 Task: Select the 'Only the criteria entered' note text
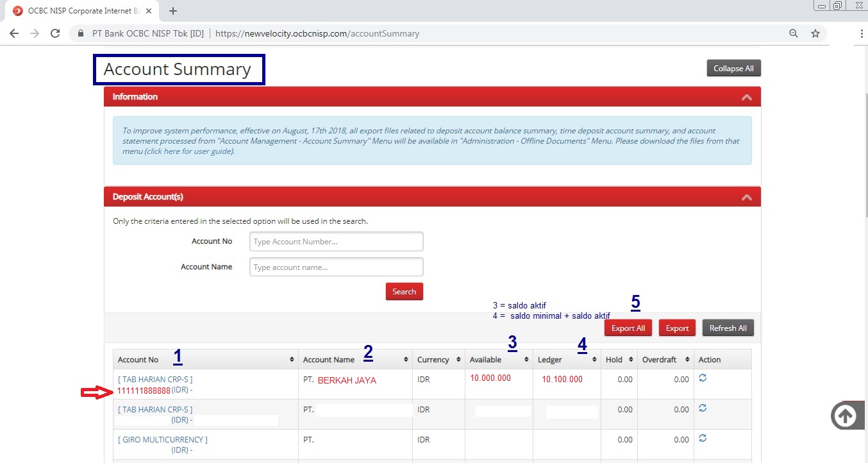click(240, 221)
